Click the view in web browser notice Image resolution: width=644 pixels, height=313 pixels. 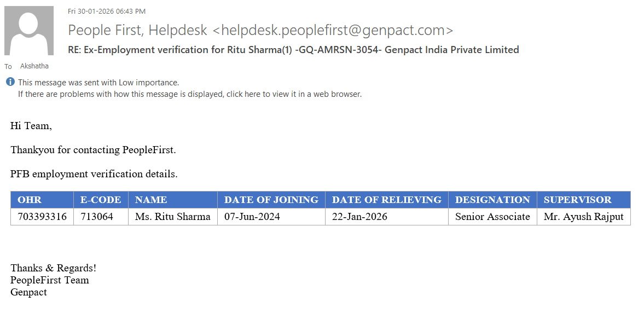click(190, 94)
